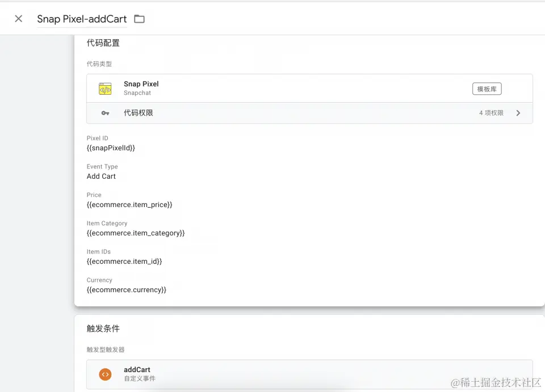This screenshot has width=545, height=392.
Task: Click the 触发型触发器 label
Action: 106,349
